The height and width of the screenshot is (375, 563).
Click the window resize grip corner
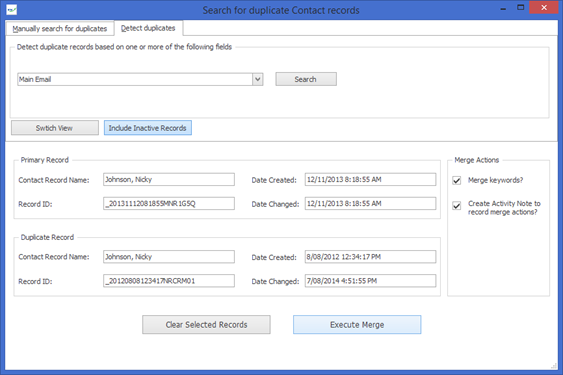click(x=554, y=366)
